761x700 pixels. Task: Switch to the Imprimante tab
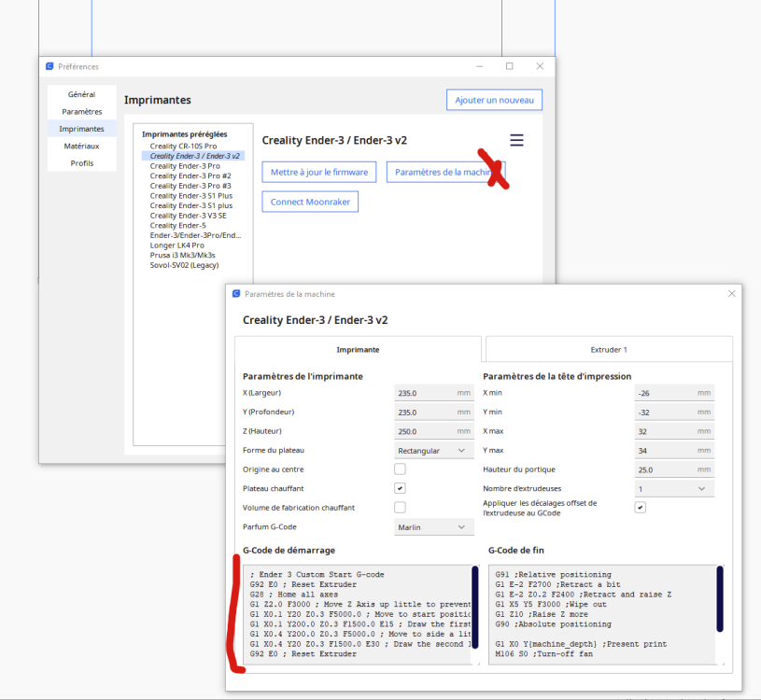358,349
